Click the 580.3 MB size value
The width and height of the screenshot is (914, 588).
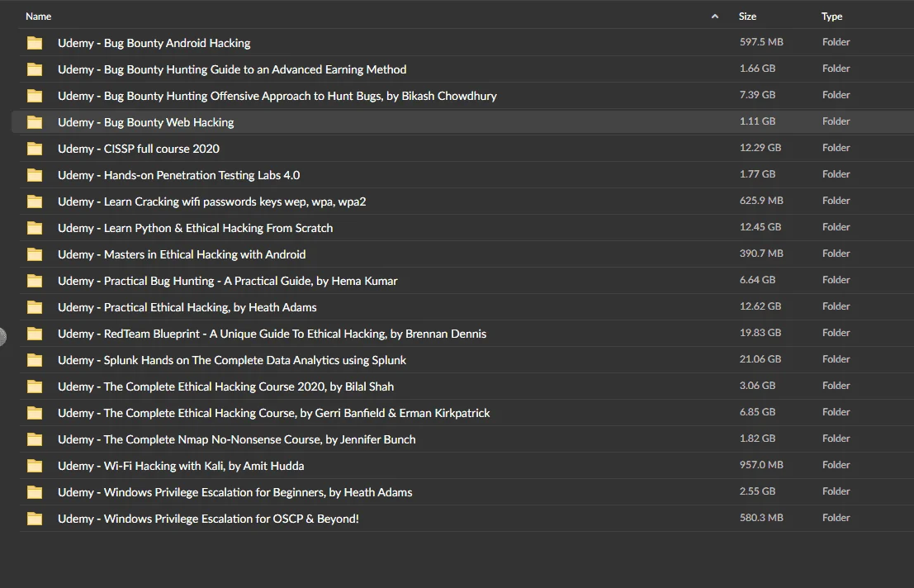761,518
